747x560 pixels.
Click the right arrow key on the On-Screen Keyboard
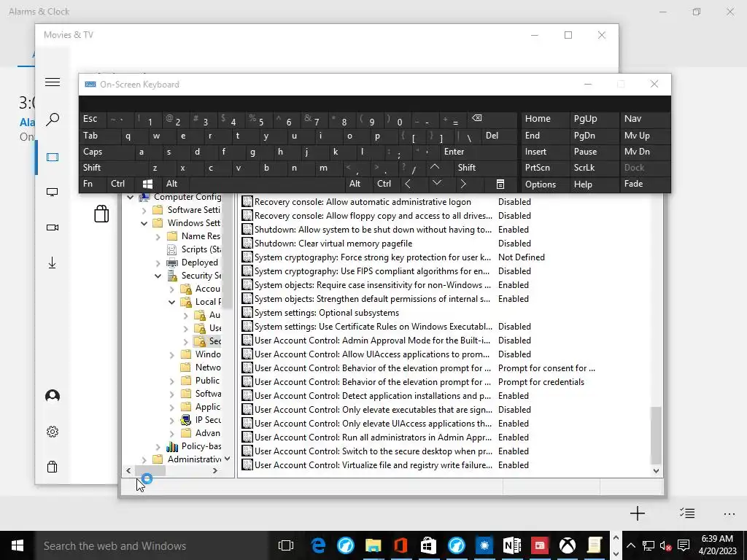coord(463,184)
